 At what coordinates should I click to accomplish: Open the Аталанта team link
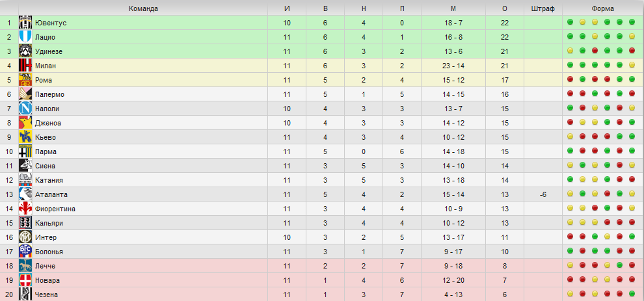coord(51,194)
